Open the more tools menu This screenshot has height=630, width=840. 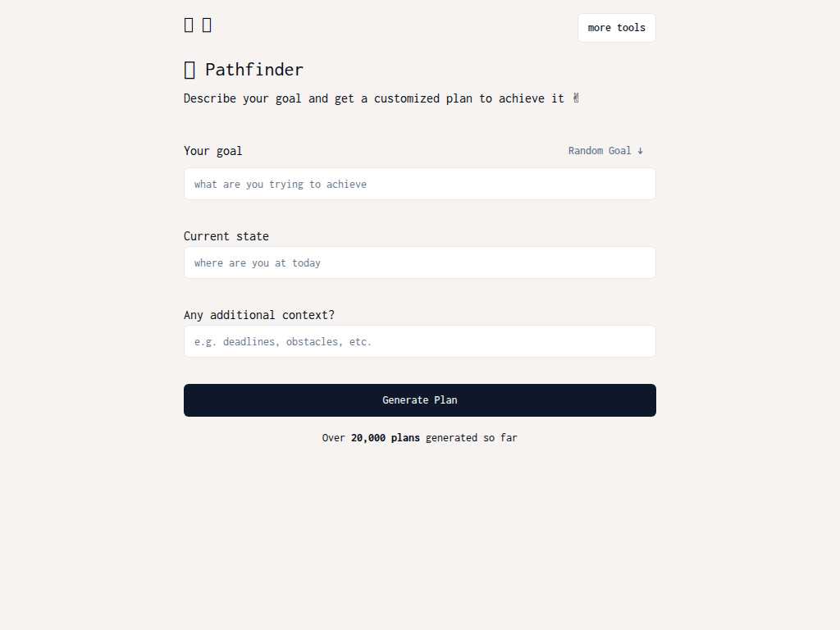(617, 28)
